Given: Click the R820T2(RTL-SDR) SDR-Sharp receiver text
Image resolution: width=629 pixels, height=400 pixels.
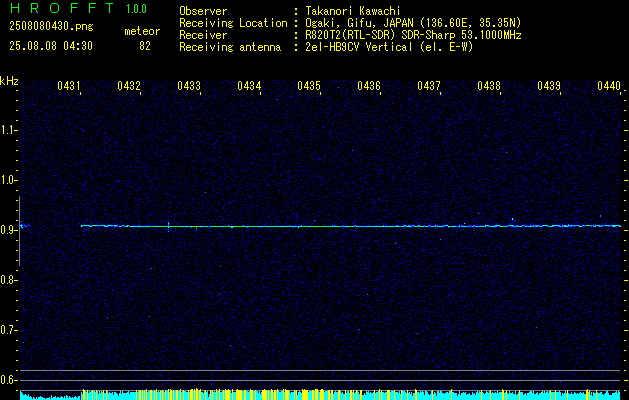Looking at the screenshot, I should (414, 35).
